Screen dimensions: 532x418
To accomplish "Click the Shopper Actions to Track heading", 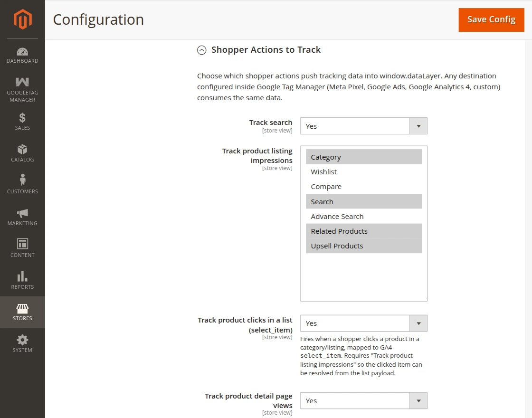I will click(266, 50).
